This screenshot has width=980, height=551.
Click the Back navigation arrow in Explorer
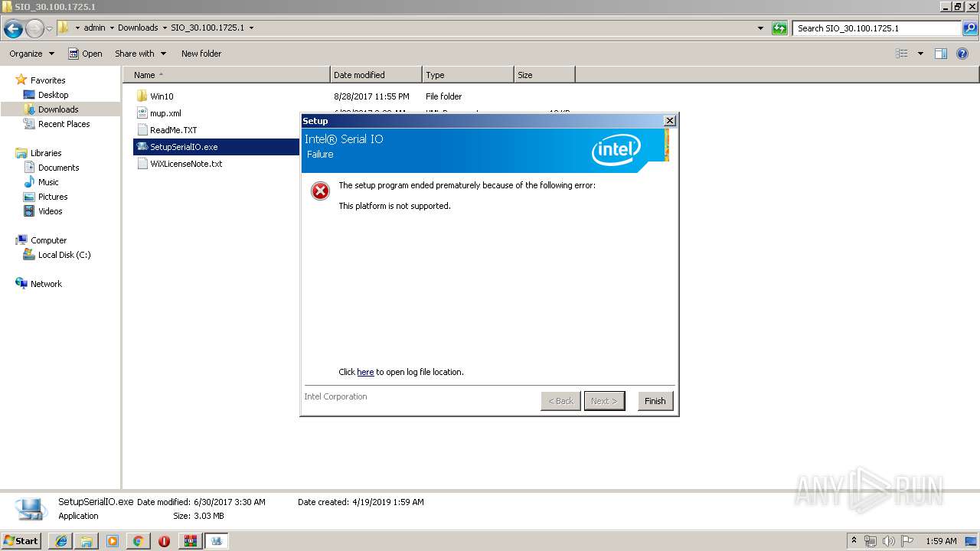click(13, 29)
